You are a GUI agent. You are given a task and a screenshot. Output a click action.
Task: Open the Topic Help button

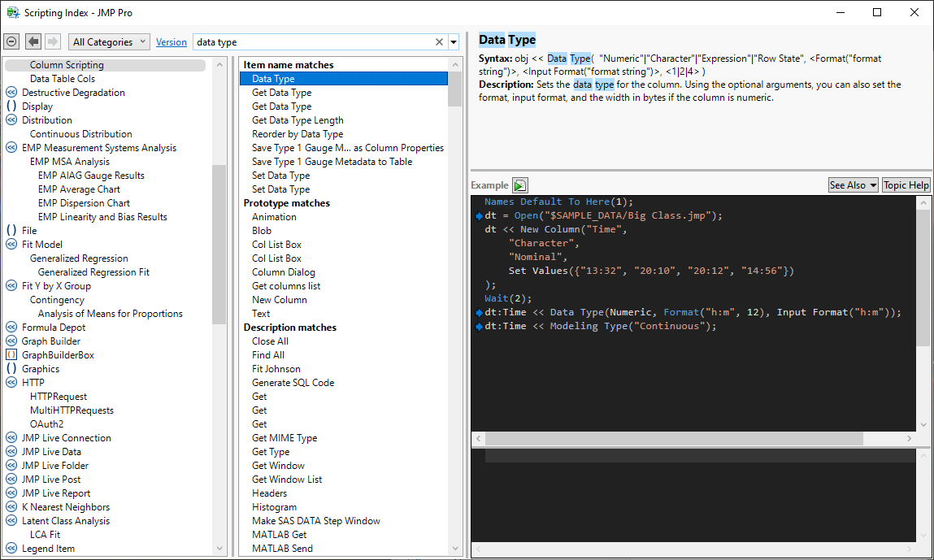pos(906,185)
